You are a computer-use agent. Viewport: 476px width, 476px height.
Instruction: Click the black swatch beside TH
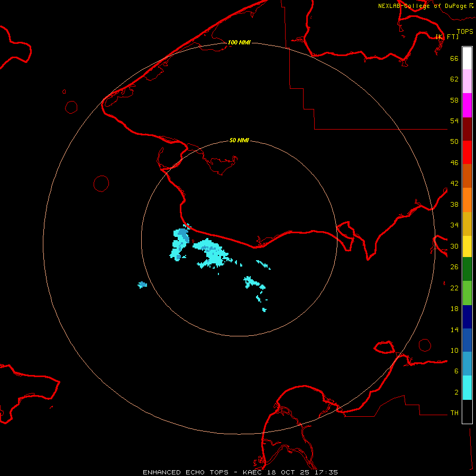467,411
